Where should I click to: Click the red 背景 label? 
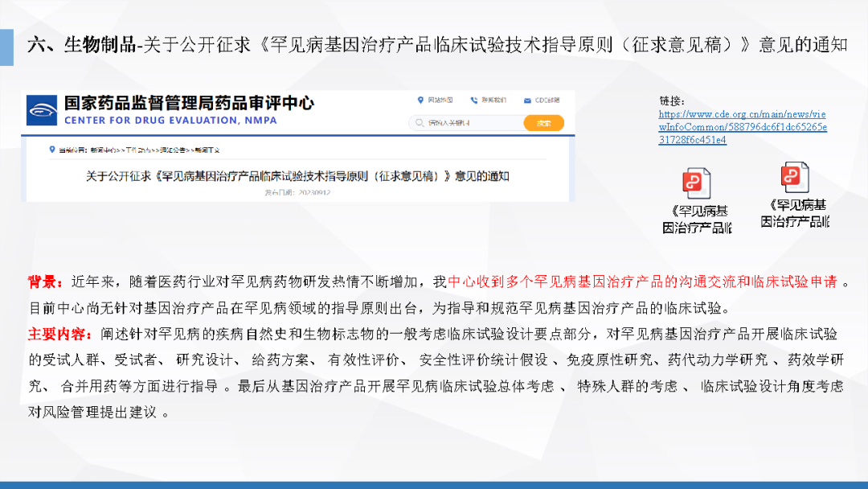tap(45, 282)
